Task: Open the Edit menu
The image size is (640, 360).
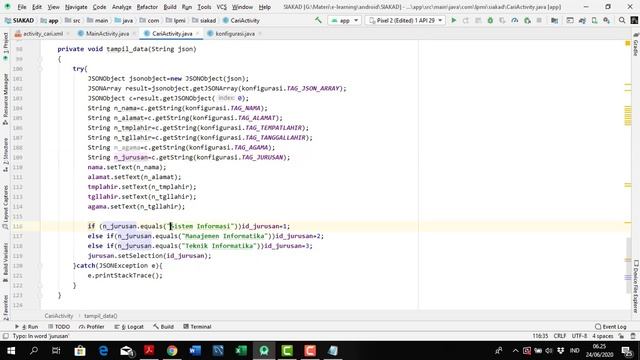Action: click(x=37, y=7)
